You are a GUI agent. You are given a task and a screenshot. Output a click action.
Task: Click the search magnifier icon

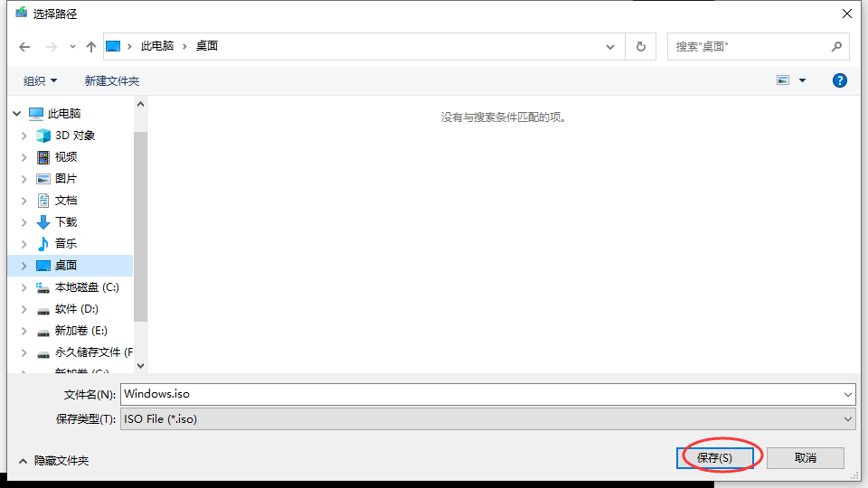pyautogui.click(x=837, y=46)
